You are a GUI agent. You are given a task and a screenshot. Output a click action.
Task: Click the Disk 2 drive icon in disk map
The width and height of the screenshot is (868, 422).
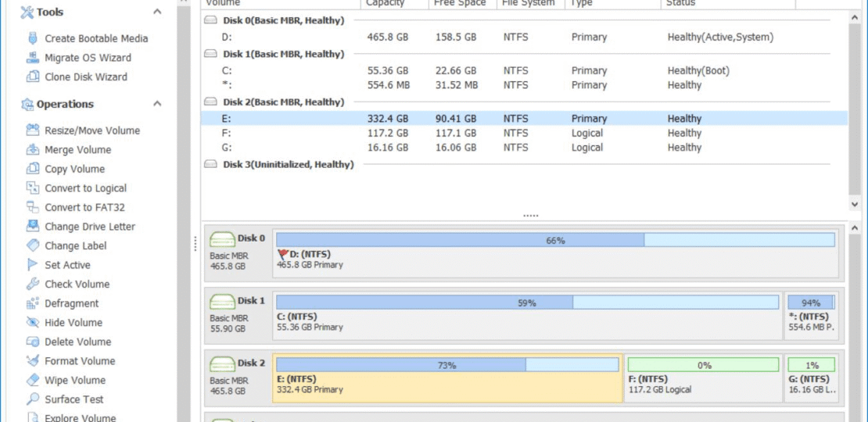click(x=223, y=364)
